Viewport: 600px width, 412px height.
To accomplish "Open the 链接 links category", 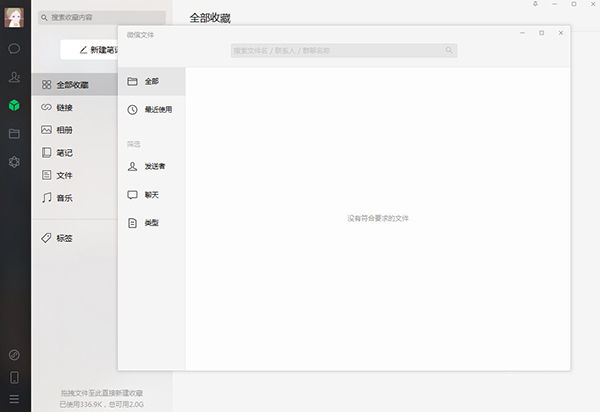I will pyautogui.click(x=64, y=108).
